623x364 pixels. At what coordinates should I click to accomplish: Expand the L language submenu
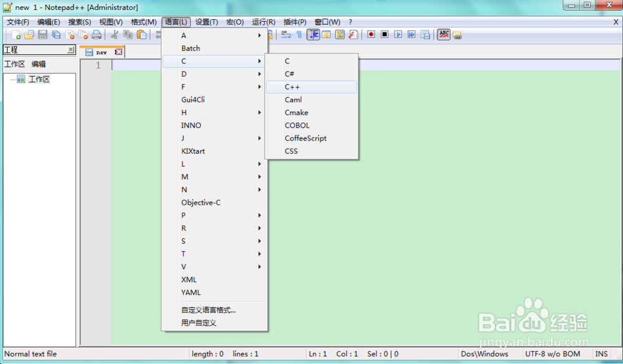[x=214, y=164]
